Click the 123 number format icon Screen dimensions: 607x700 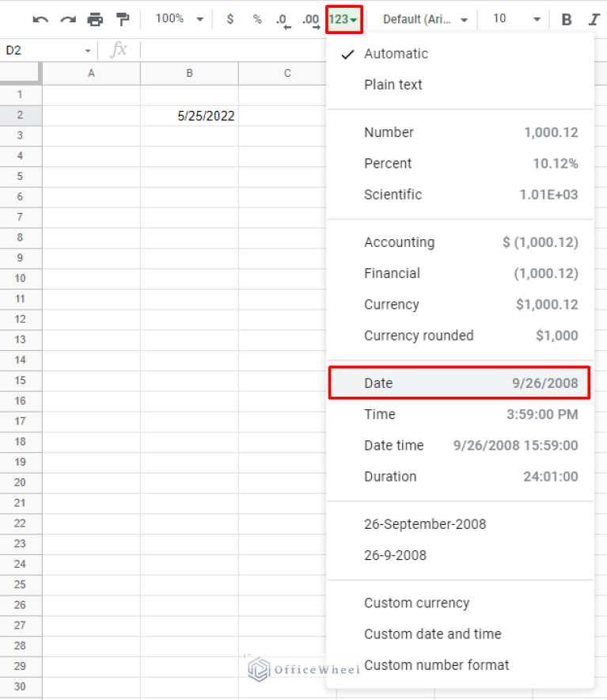click(343, 18)
